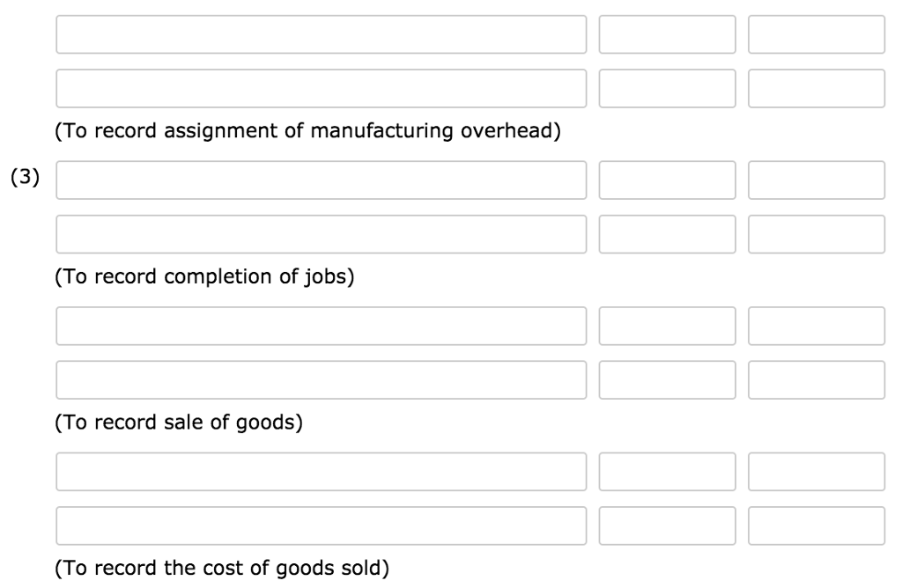902x588 pixels.
Task: Click the second account field of entry (3)
Action: tap(322, 234)
